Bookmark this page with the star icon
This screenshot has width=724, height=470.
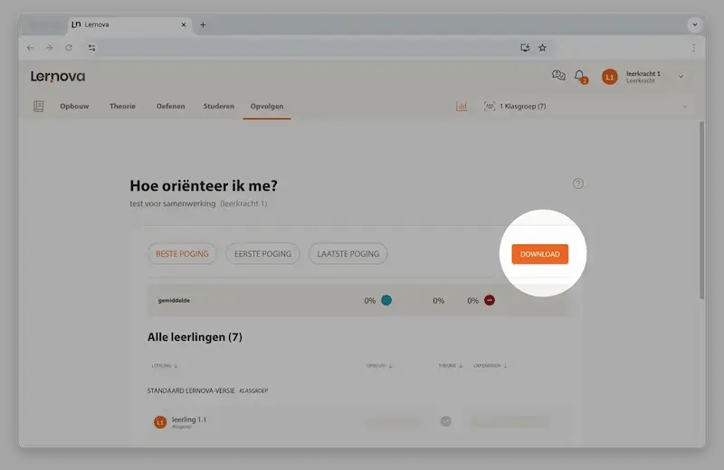click(543, 48)
